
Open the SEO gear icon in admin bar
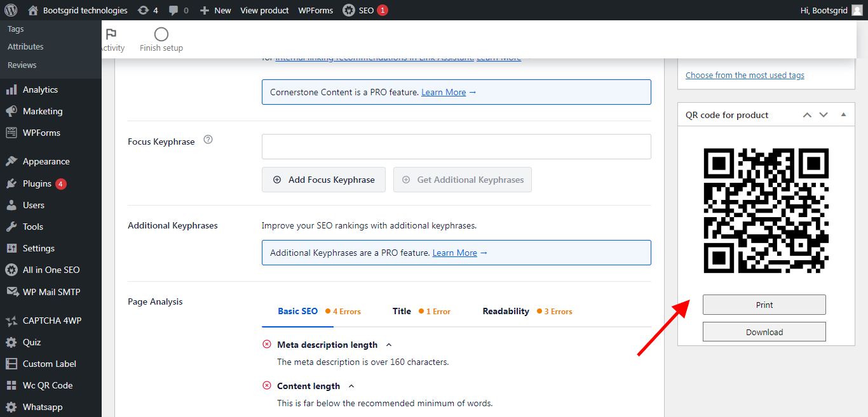(x=349, y=10)
